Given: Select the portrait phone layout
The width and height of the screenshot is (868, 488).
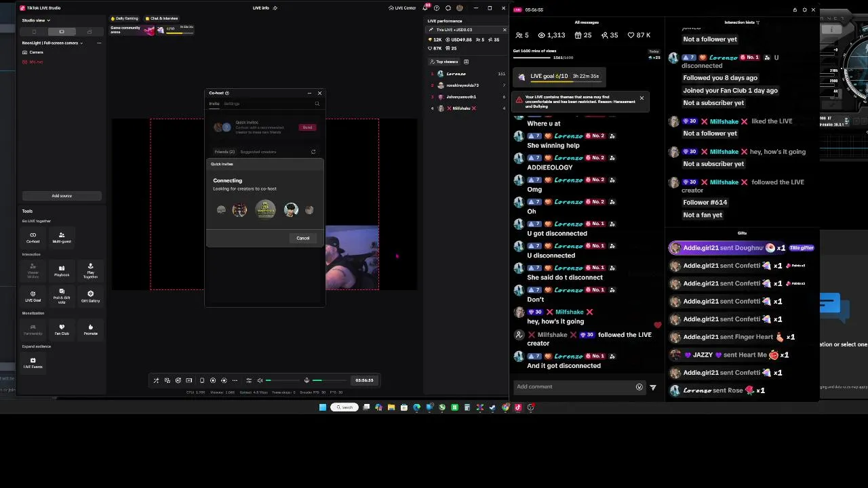Looking at the screenshot, I should [34, 32].
